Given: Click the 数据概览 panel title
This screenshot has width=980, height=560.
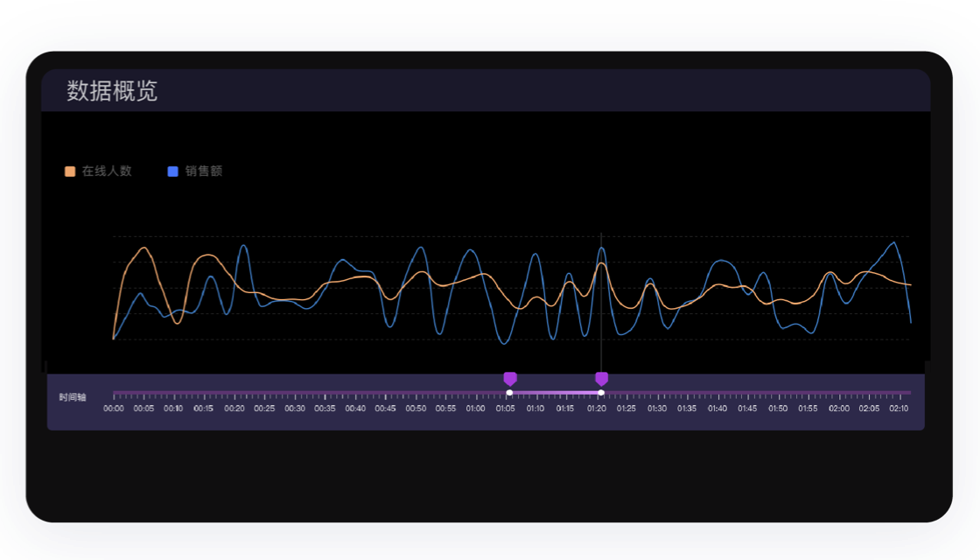Looking at the screenshot, I should click(x=112, y=91).
